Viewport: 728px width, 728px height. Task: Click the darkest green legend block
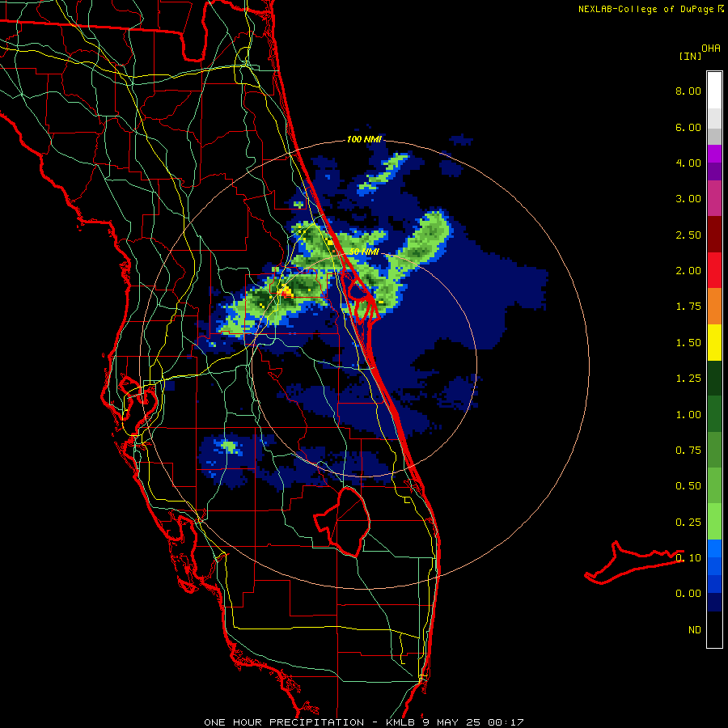point(714,378)
